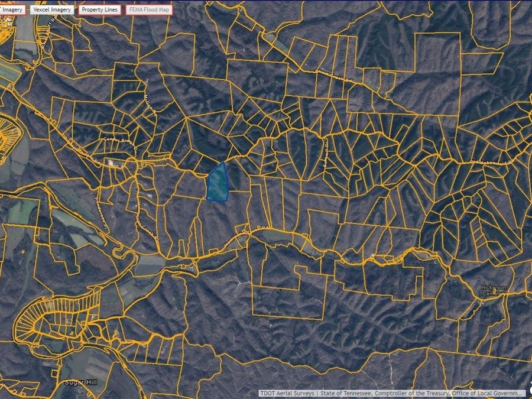The image size is (532, 399).
Task: Click the Hickerson Cemetery map label
Action: click(x=494, y=290)
